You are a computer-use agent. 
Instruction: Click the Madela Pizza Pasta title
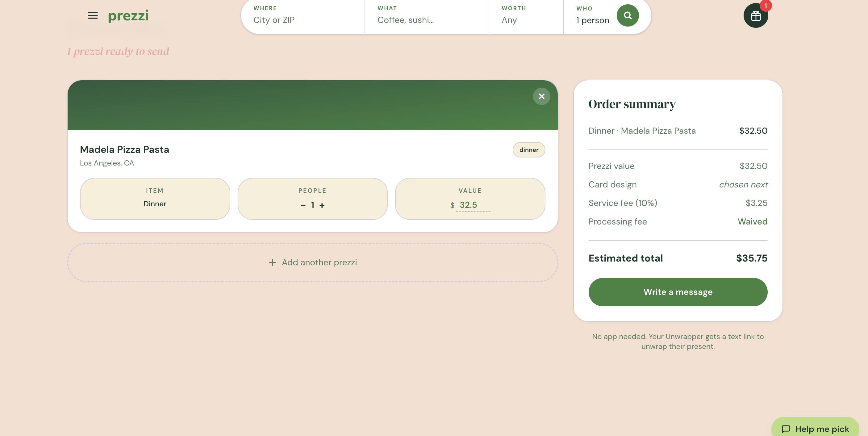(x=124, y=149)
